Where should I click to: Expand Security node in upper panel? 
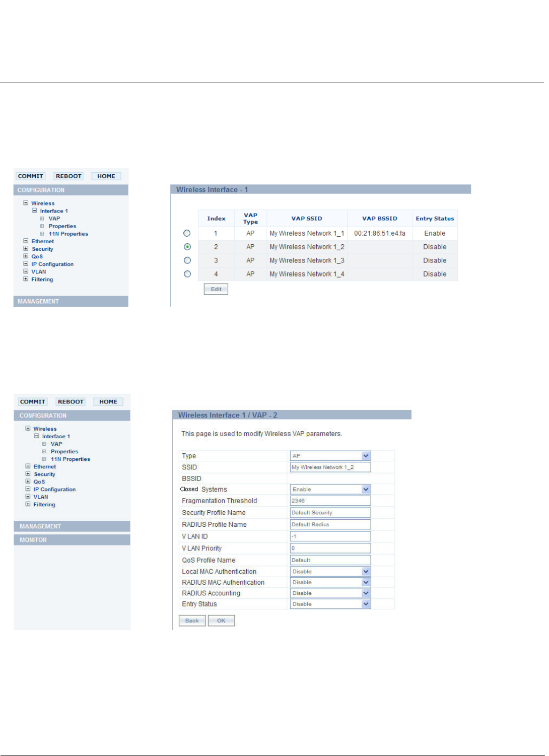tap(26, 248)
